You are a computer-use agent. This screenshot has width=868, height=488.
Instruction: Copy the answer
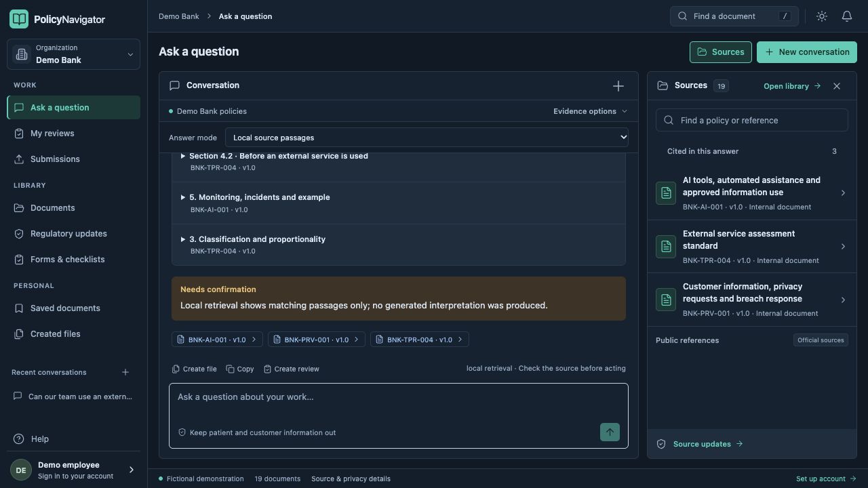pyautogui.click(x=240, y=369)
